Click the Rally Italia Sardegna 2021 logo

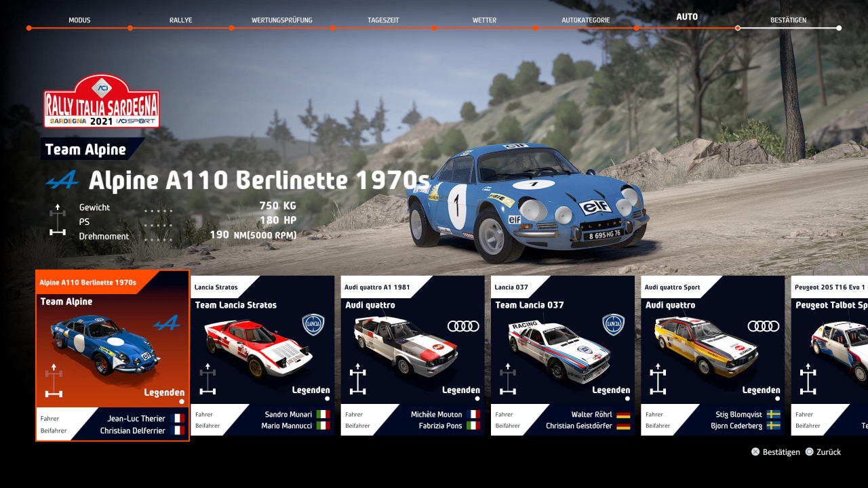(102, 102)
